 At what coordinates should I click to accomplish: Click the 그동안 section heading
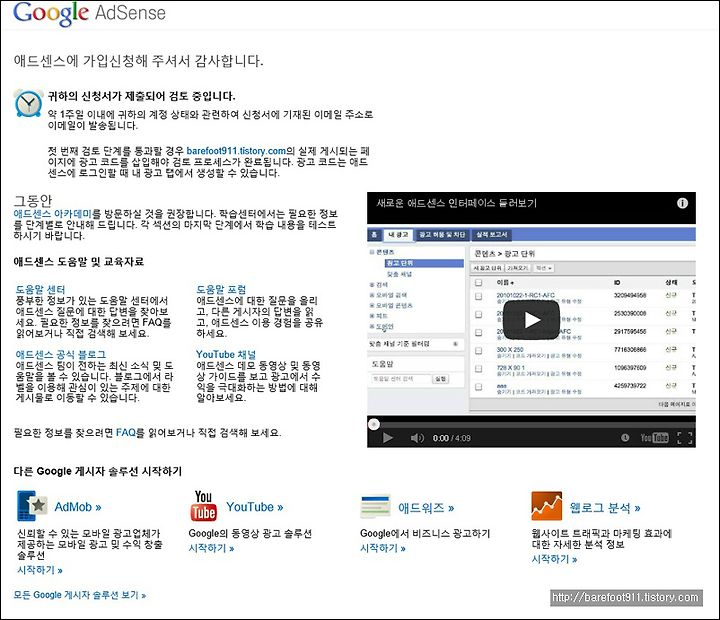coord(33,201)
